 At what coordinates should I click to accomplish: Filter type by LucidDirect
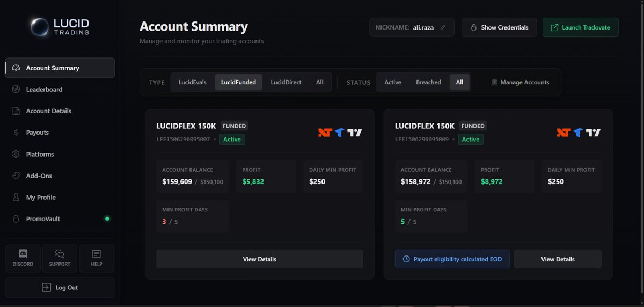tap(286, 82)
